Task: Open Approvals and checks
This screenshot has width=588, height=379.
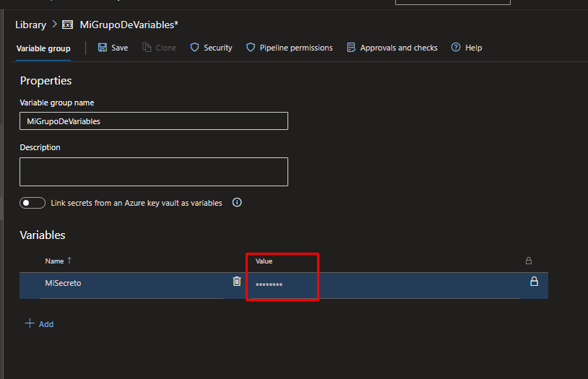Action: coord(351,48)
